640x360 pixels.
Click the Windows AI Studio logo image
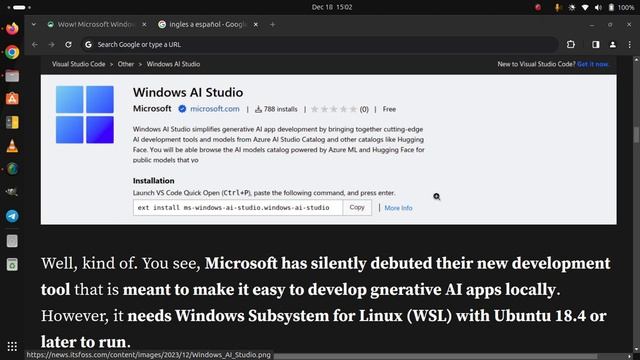[85, 115]
